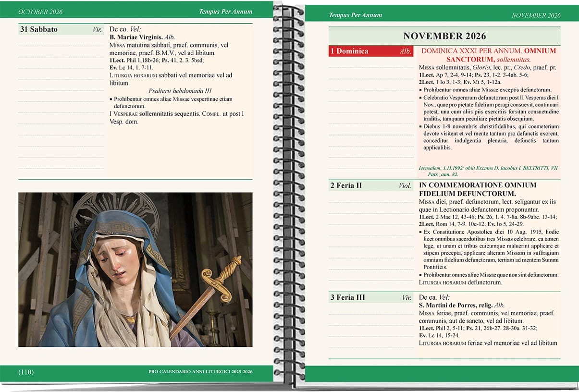Click the Psalterii hebdomada III line
This screenshot has height=392, width=579.
click(180, 91)
